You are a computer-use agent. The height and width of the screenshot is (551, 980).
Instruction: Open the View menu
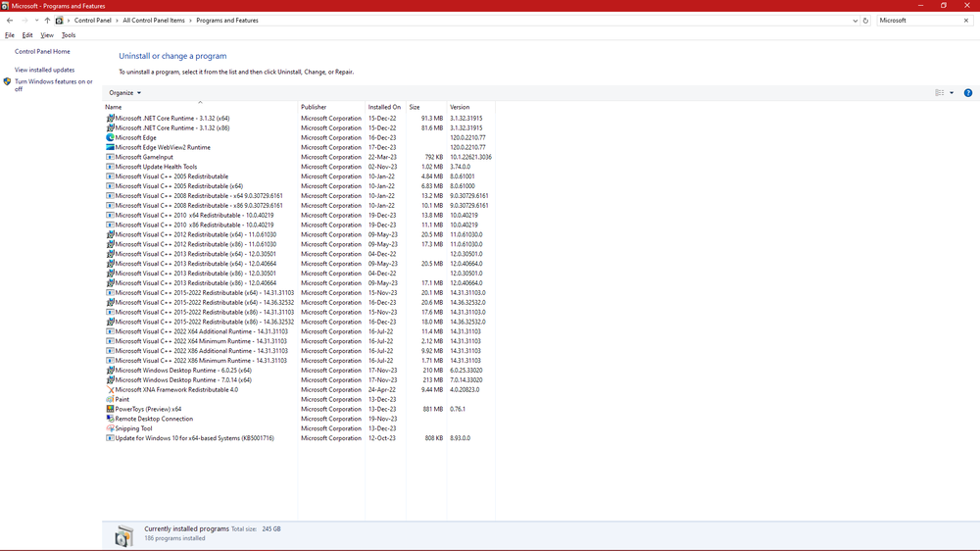click(x=47, y=35)
